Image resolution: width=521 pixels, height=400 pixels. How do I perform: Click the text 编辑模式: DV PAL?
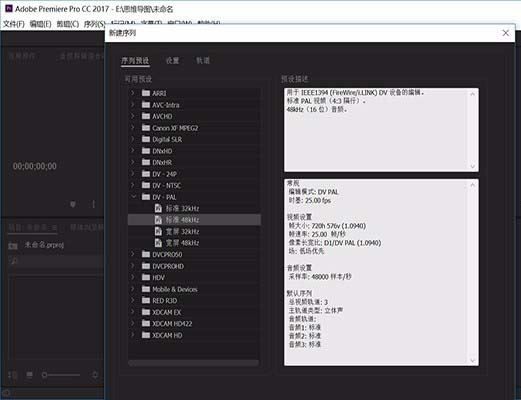point(313,192)
